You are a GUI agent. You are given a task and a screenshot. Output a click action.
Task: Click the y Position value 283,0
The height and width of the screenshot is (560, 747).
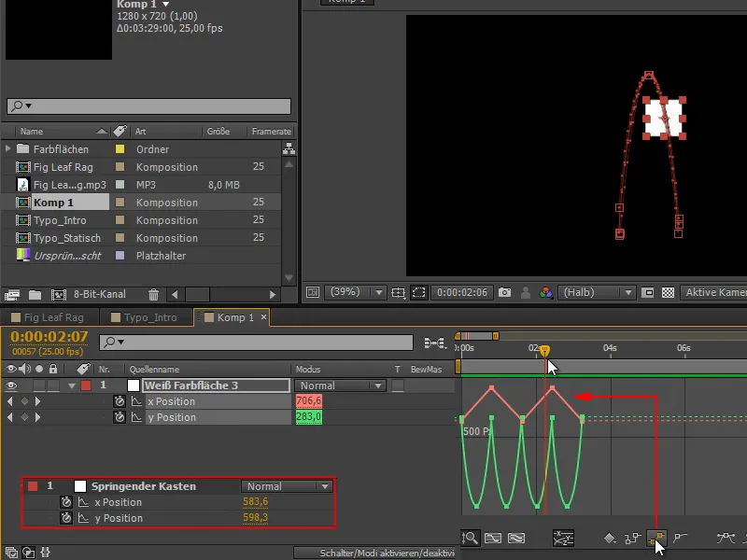pyautogui.click(x=309, y=417)
